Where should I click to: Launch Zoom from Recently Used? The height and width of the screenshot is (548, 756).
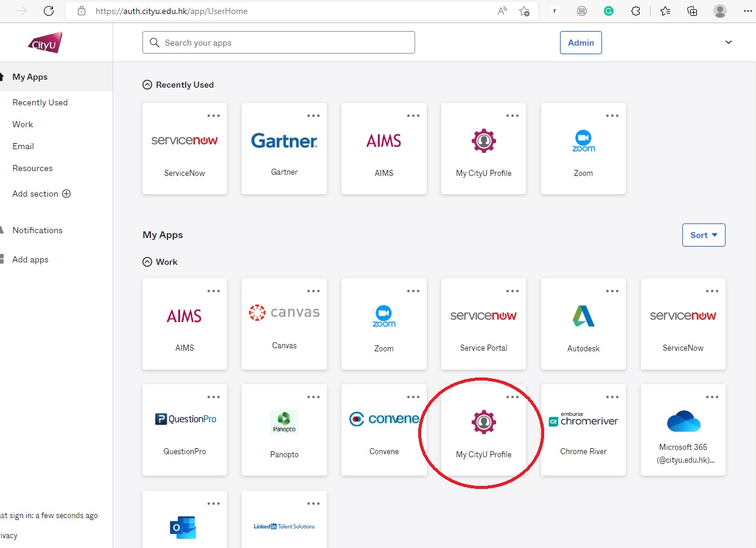click(x=583, y=149)
